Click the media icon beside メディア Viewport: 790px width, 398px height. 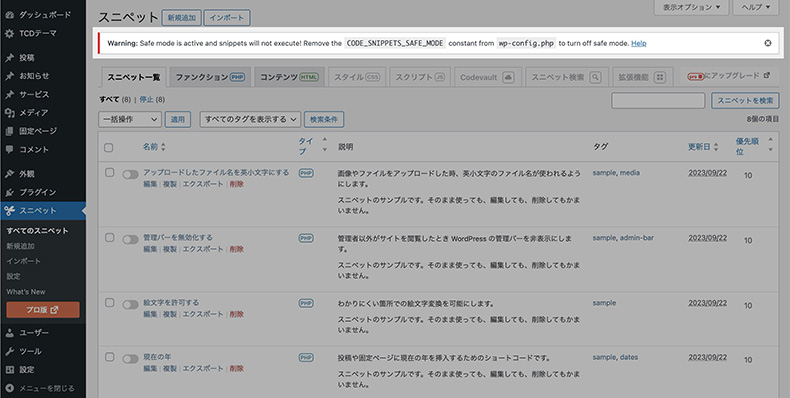[x=10, y=113]
